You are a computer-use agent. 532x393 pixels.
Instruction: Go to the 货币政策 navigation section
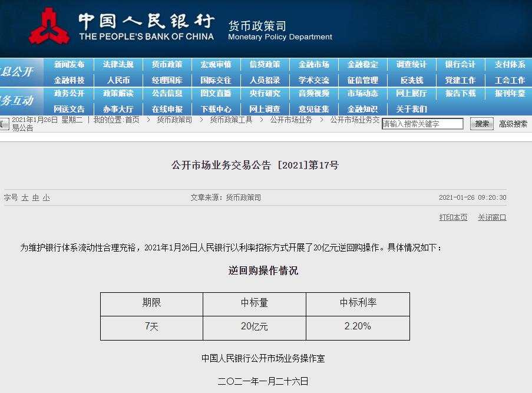coord(167,64)
